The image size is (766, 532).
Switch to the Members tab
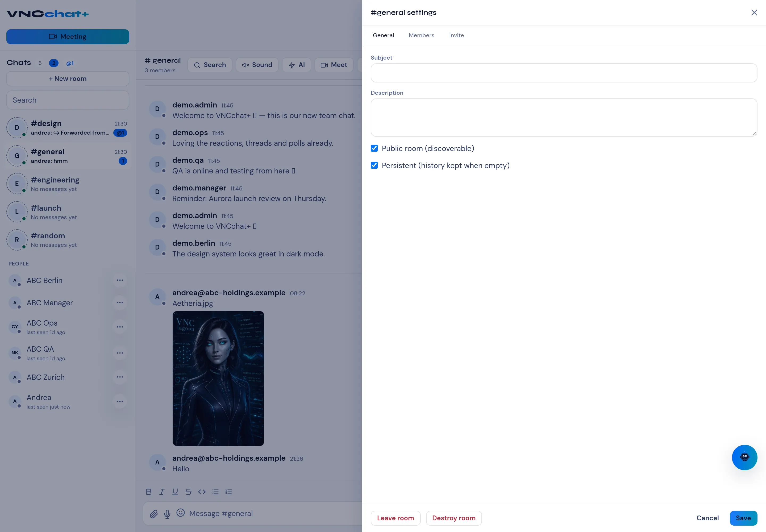point(421,35)
